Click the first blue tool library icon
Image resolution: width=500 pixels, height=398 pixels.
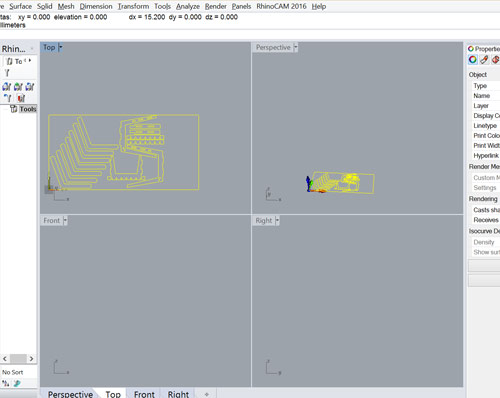(x=7, y=87)
